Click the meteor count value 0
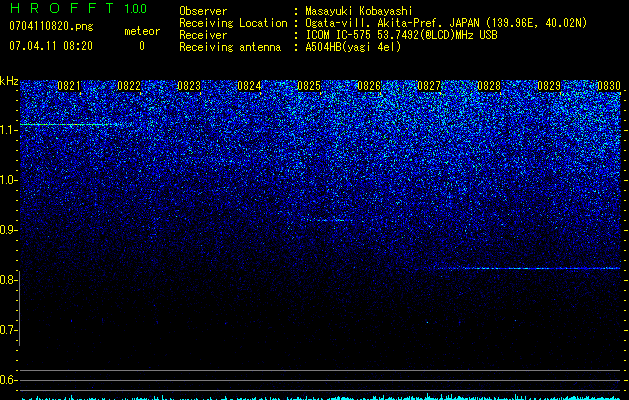Screen dimensions: 629x400 coord(142,46)
